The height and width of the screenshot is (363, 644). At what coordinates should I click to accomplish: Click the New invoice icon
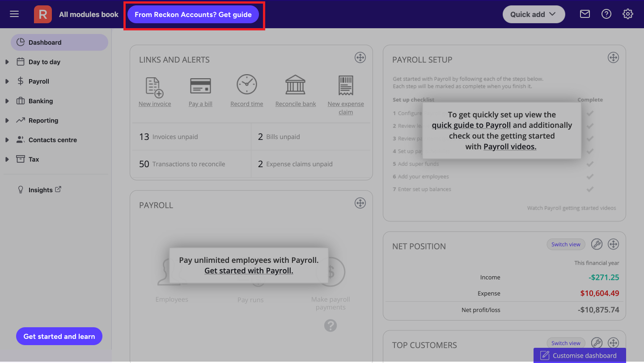click(x=155, y=87)
